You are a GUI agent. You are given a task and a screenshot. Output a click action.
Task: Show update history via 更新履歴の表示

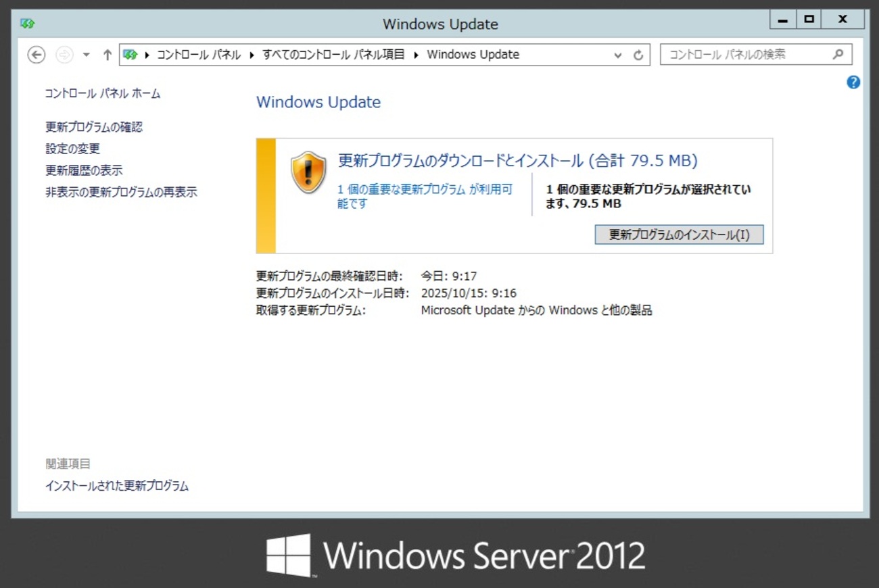click(83, 170)
